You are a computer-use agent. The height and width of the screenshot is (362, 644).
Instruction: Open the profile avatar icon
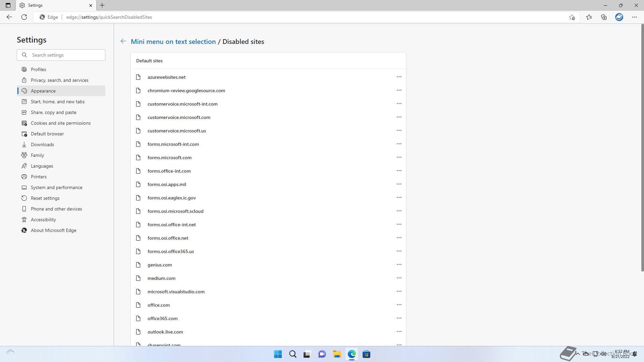pyautogui.click(x=619, y=17)
